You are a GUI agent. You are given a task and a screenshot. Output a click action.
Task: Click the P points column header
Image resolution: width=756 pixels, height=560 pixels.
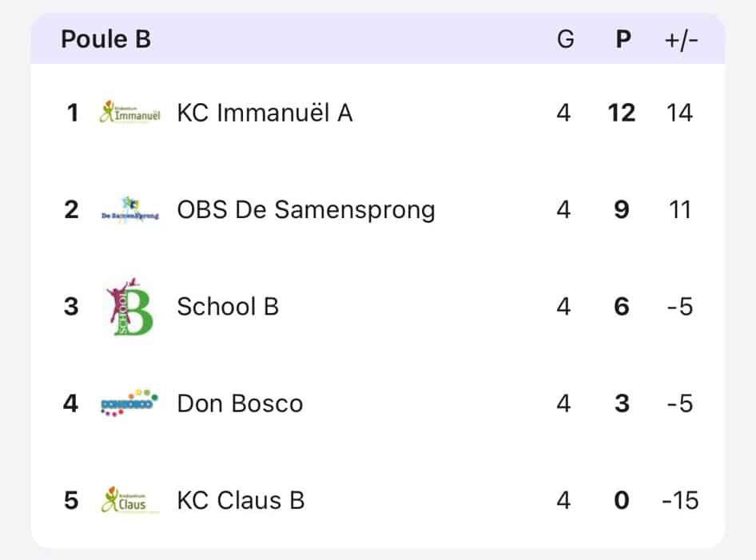pyautogui.click(x=623, y=39)
